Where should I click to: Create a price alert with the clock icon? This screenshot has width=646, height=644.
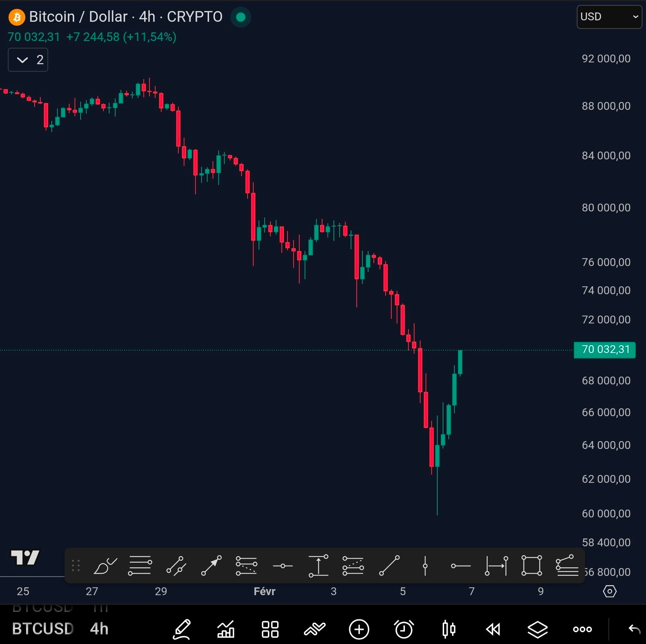click(x=404, y=629)
